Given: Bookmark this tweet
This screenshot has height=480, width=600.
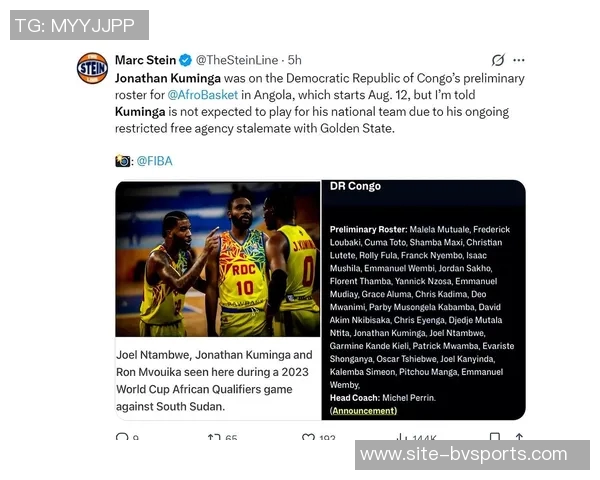Looking at the screenshot, I should (495, 437).
